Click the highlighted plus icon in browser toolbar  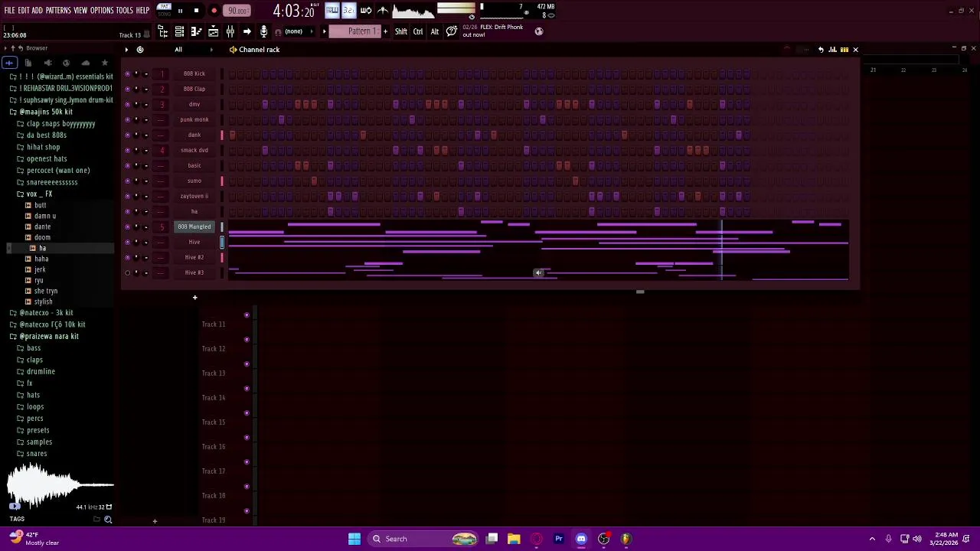[x=8, y=63]
